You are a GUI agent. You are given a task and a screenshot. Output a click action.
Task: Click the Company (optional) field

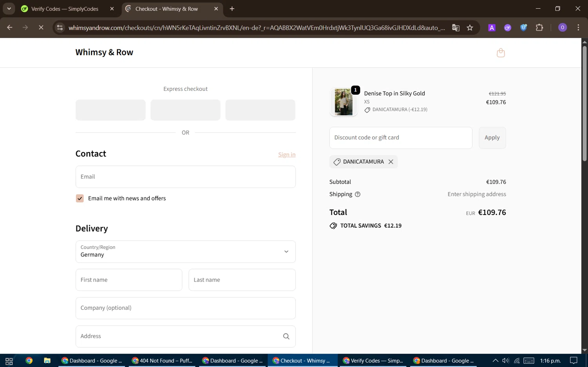click(185, 308)
